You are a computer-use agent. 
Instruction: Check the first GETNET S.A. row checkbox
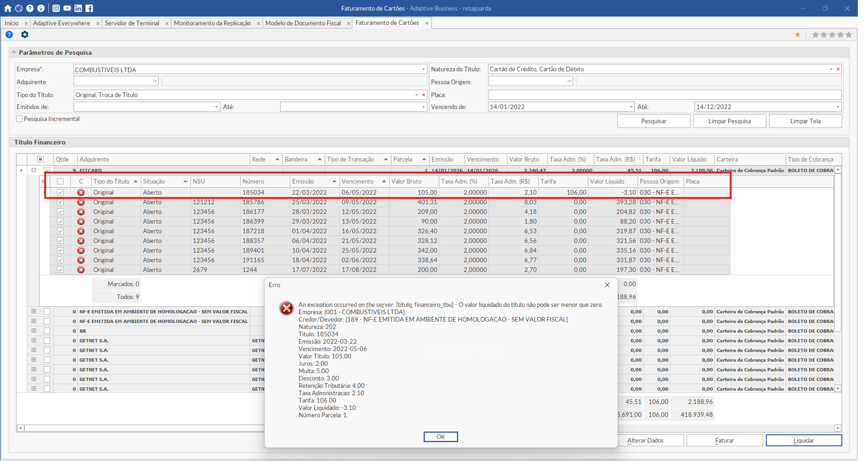[x=47, y=340]
